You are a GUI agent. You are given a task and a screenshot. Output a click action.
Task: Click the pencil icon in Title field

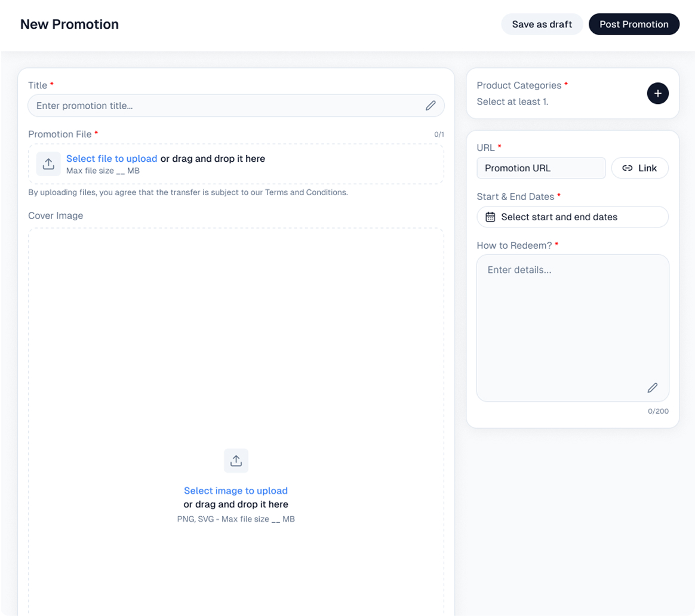(x=430, y=106)
